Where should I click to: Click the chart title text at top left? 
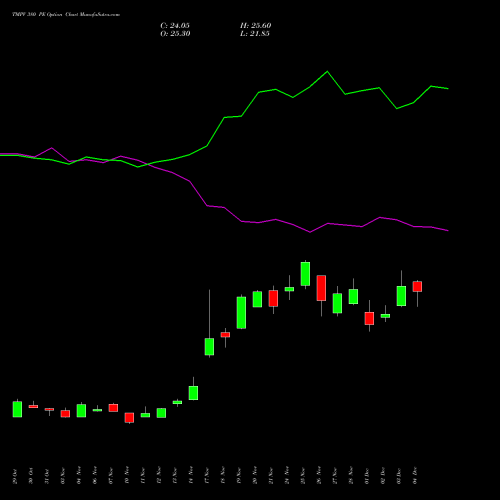click(66, 15)
